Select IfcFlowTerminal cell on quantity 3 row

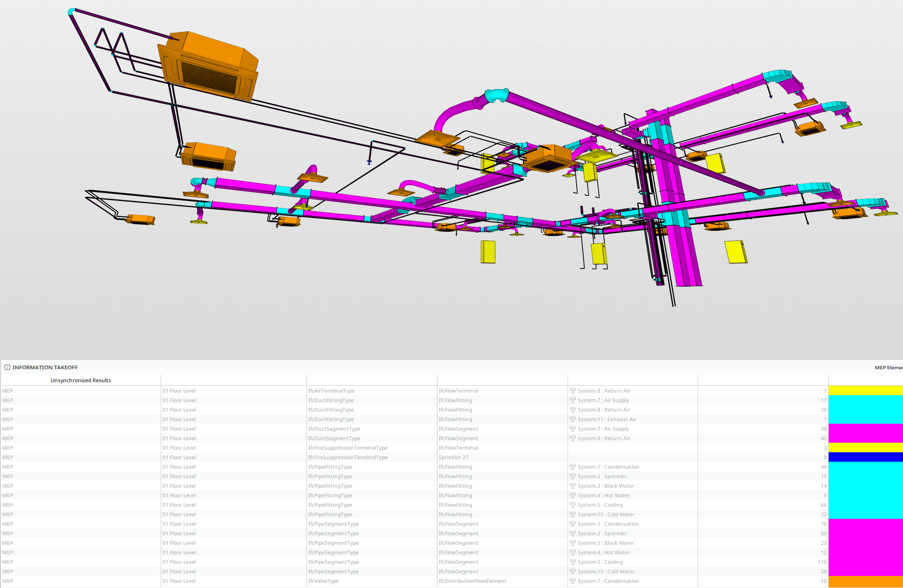pyautogui.click(x=458, y=448)
